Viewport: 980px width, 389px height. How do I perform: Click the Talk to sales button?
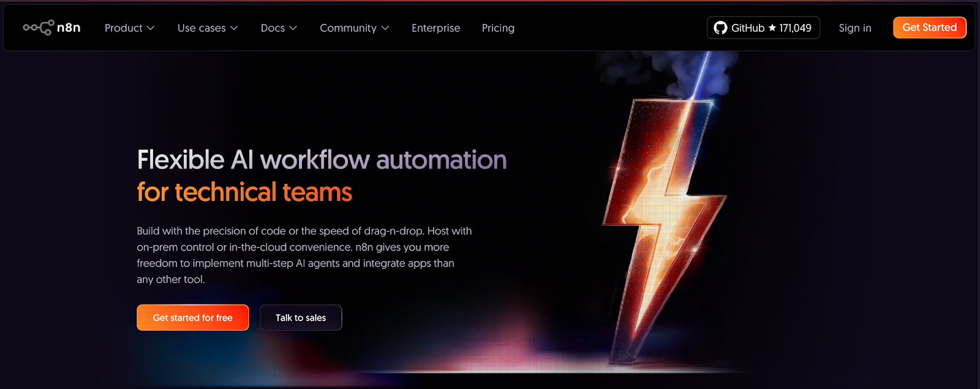tap(301, 317)
